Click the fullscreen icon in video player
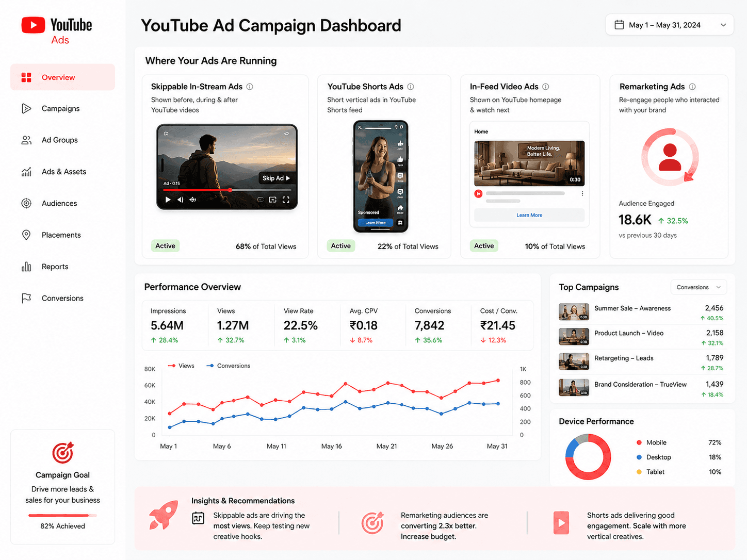 286,200
